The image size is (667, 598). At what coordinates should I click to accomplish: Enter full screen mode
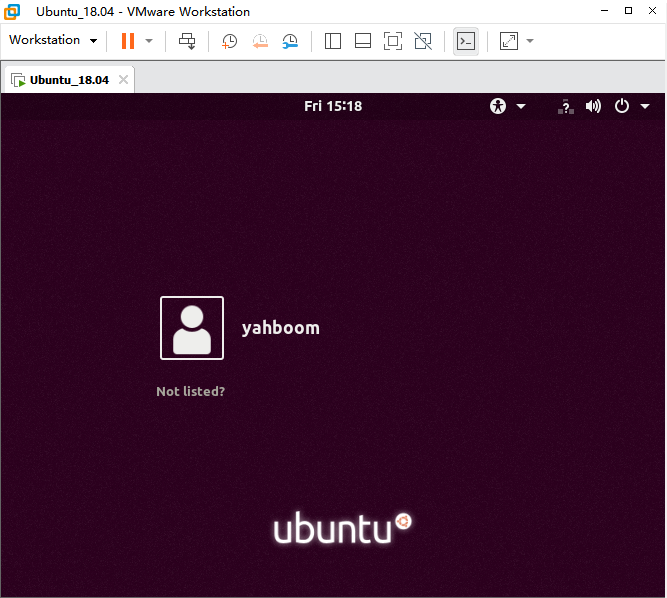393,41
